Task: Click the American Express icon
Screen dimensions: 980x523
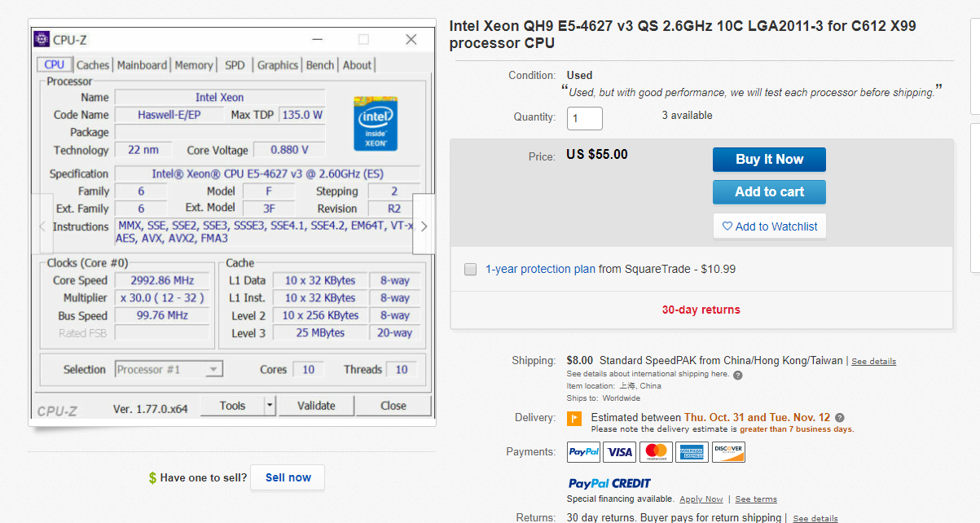Action: (692, 452)
